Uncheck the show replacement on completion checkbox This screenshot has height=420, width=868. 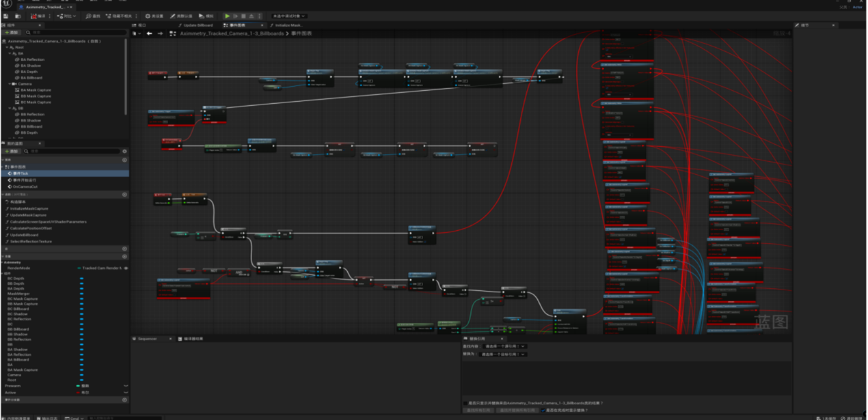(x=543, y=410)
